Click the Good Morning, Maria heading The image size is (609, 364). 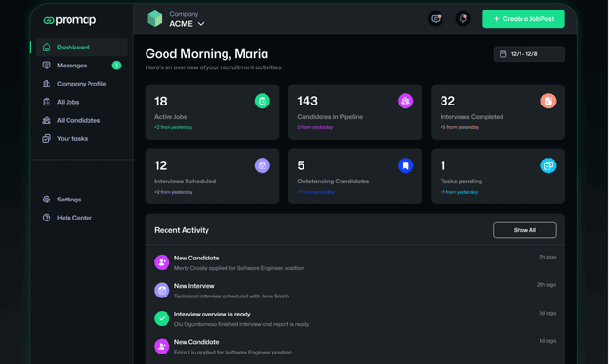206,54
